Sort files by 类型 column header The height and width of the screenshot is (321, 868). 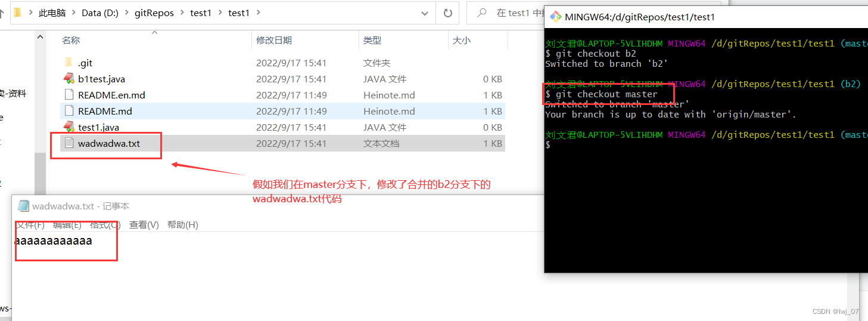coord(372,40)
